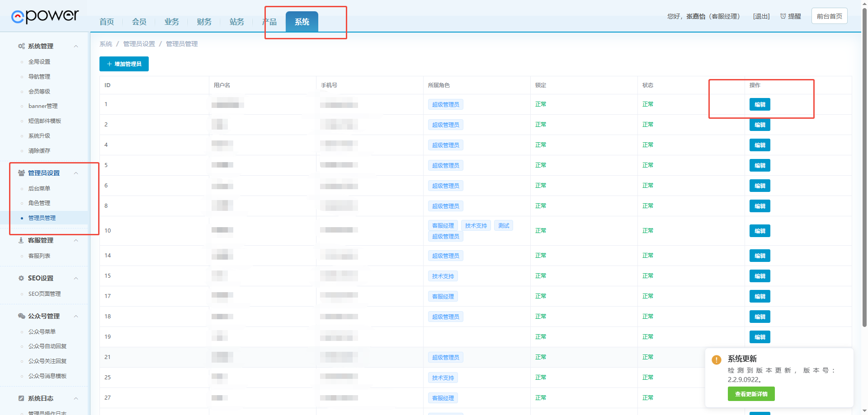Click 编辑 for admin ID 10
The image size is (868, 415).
click(x=759, y=231)
